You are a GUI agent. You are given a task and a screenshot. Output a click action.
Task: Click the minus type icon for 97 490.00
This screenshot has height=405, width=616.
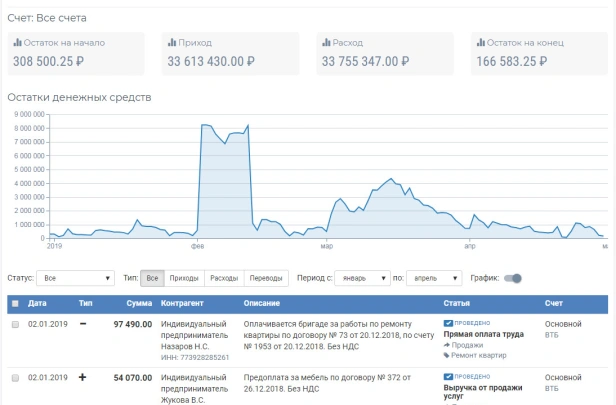83,324
